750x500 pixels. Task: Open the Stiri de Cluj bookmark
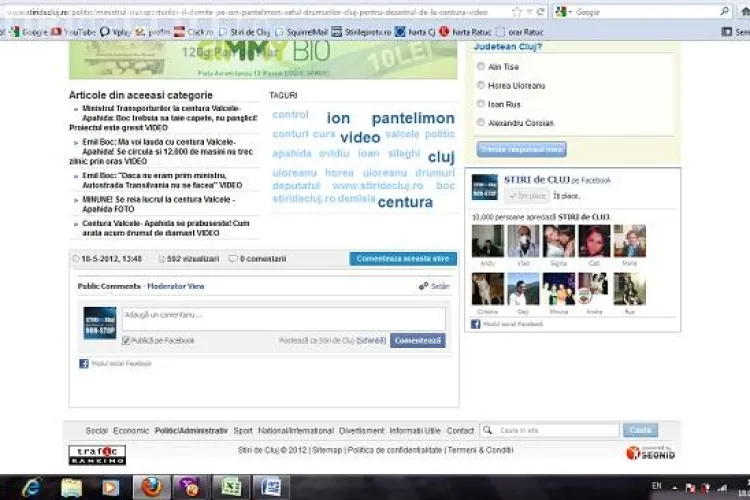point(244,32)
